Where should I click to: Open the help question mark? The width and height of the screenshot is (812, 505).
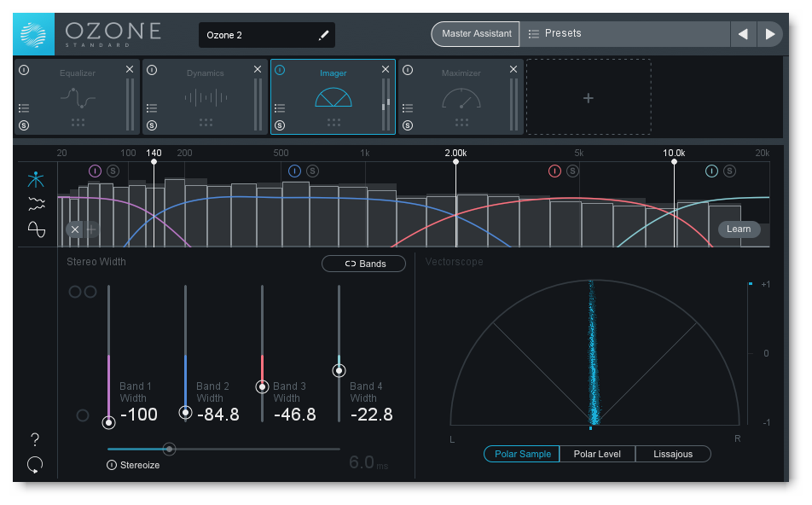(35, 439)
